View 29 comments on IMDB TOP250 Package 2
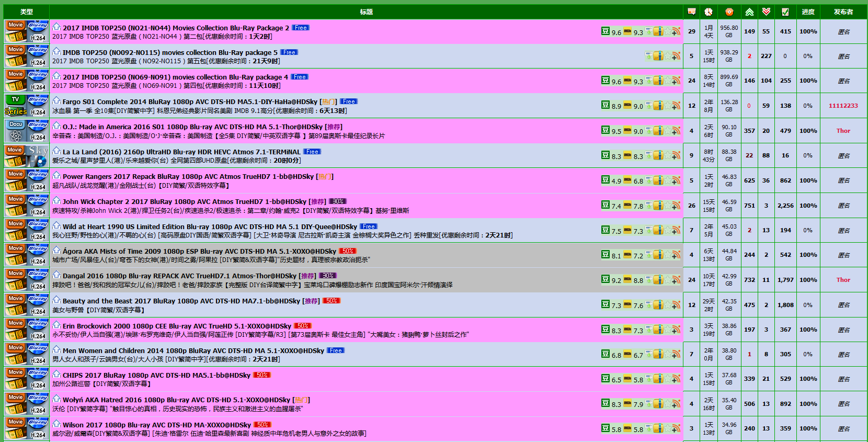 click(691, 31)
